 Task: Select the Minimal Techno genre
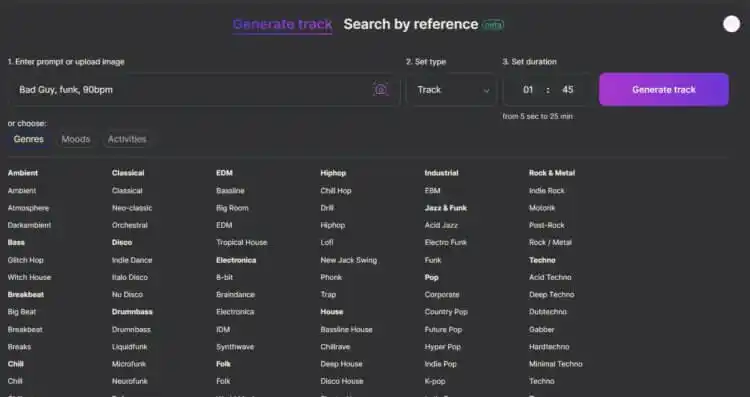click(x=556, y=364)
